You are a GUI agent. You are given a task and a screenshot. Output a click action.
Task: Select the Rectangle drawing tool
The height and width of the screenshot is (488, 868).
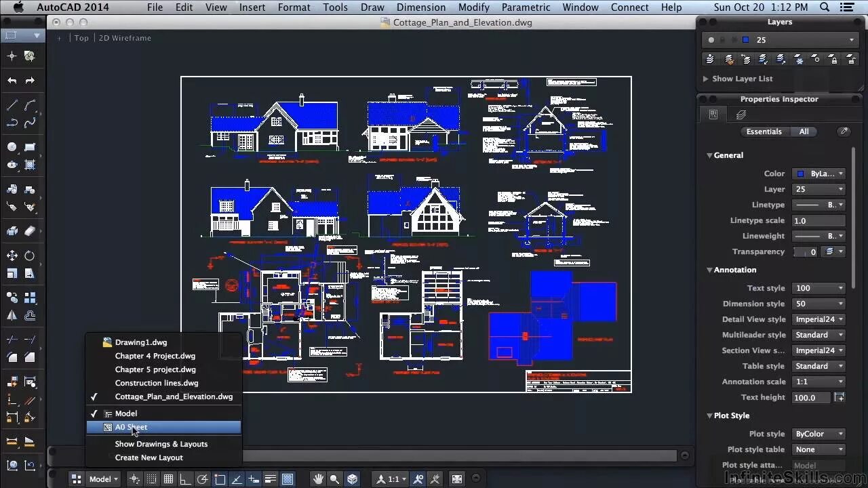click(30, 147)
